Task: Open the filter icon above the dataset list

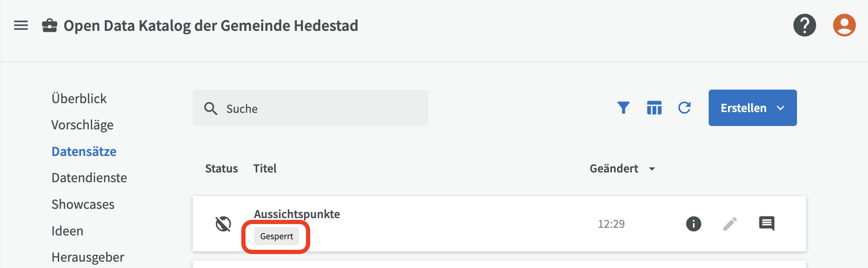Action: tap(624, 108)
